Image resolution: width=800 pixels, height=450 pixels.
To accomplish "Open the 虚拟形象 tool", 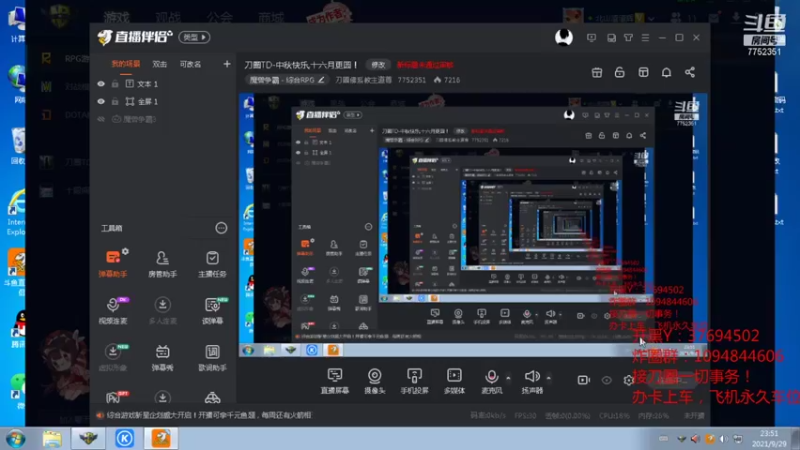I will (113, 357).
